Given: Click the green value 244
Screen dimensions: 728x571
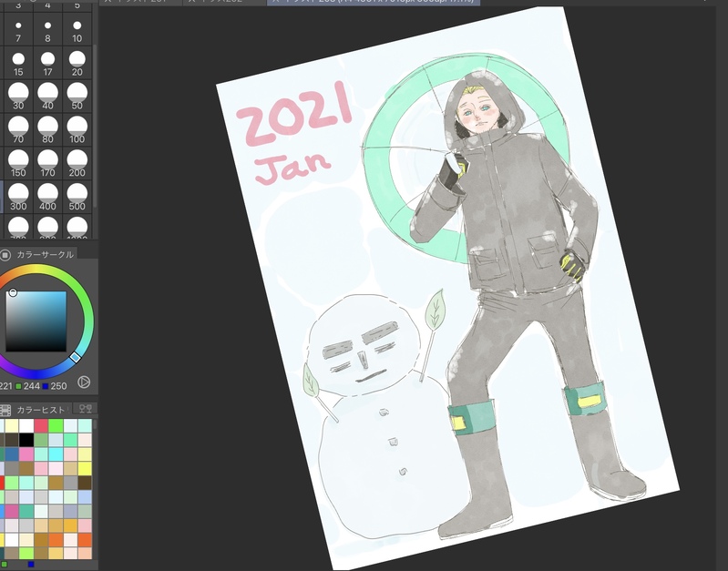Looking at the screenshot, I should coord(32,386).
